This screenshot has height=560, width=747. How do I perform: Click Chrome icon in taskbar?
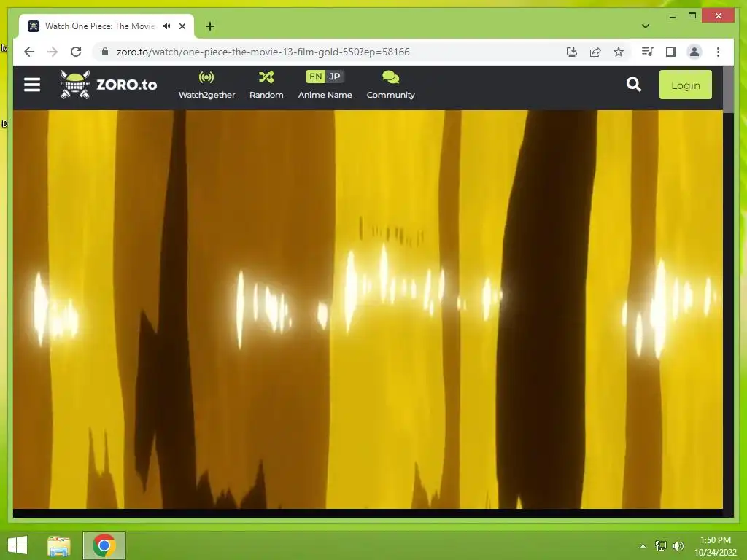click(104, 545)
